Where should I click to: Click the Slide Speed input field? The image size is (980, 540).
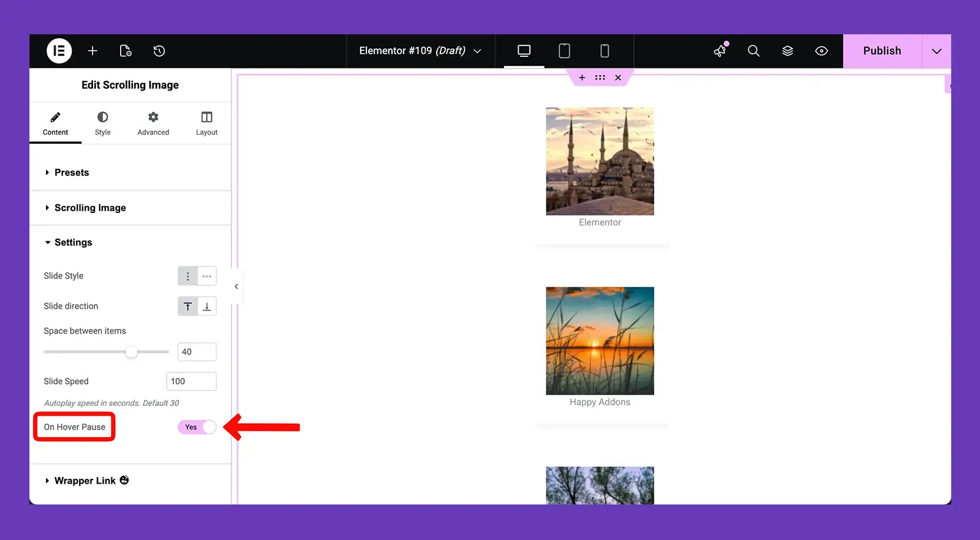tap(191, 381)
